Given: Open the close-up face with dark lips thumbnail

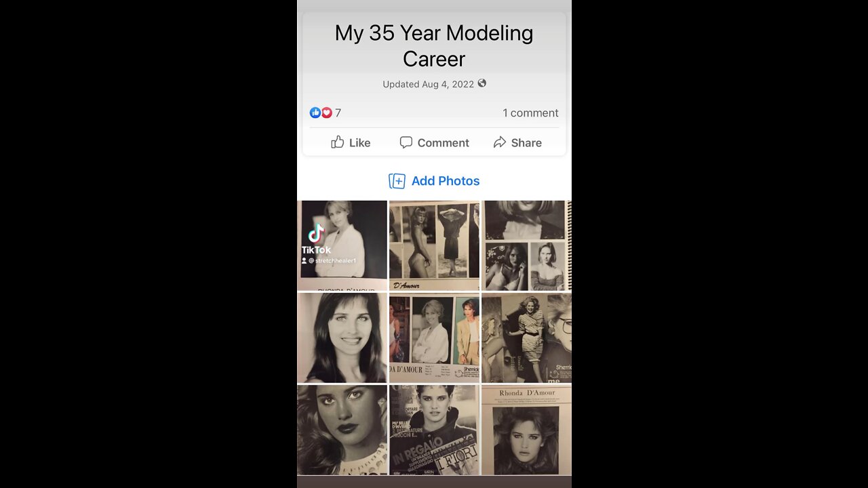Looking at the screenshot, I should pos(342,430).
